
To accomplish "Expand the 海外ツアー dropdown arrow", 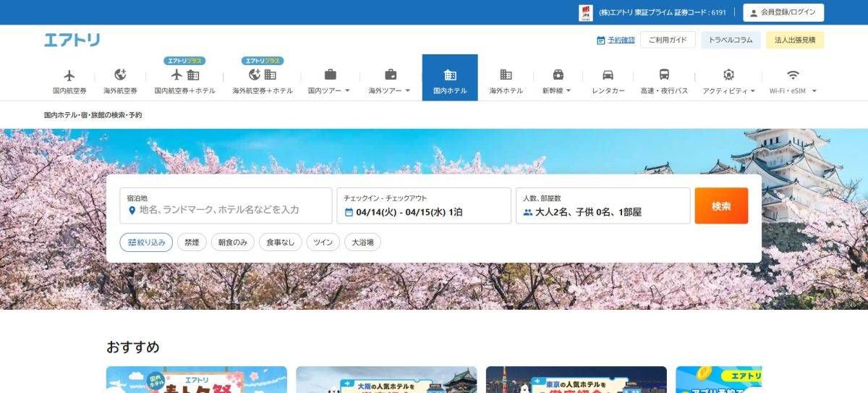I will [x=407, y=91].
